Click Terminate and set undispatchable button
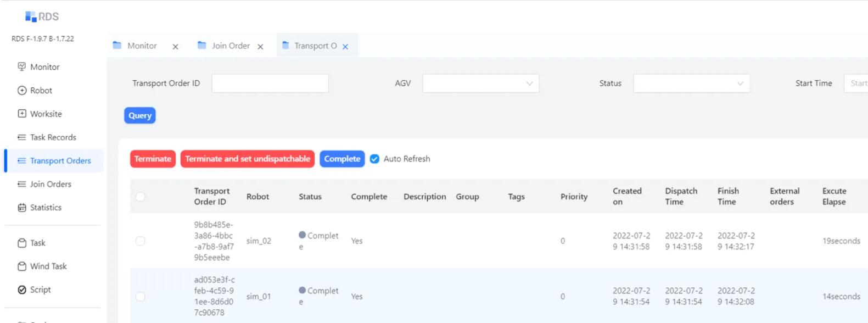 pyautogui.click(x=248, y=159)
